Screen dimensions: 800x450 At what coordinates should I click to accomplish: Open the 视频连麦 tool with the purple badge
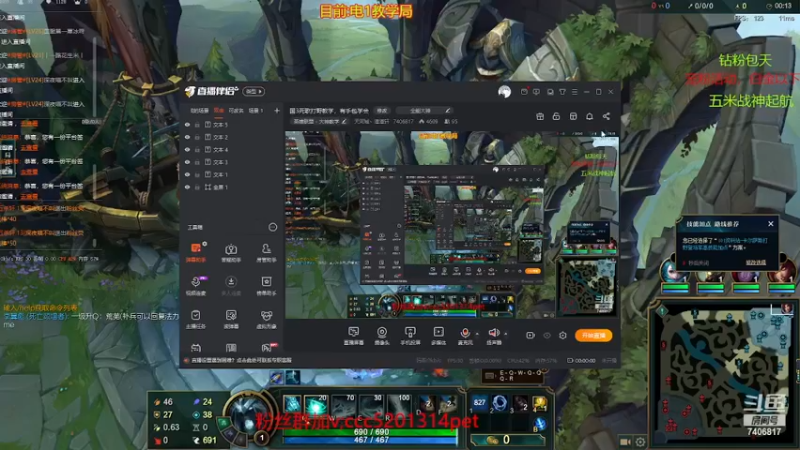(196, 286)
